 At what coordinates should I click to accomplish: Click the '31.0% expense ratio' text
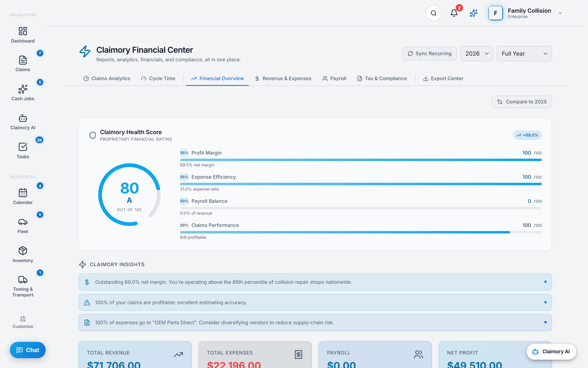(x=199, y=189)
